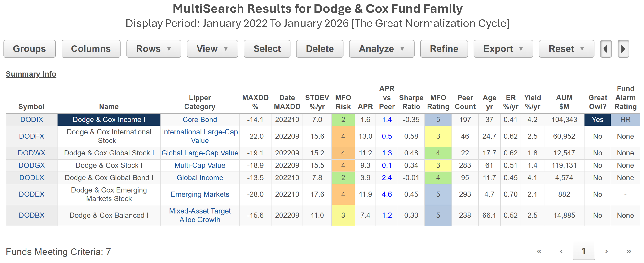This screenshot has width=644, height=263.
Task: Sort by the Sharpe Ratio column header
Action: pyautogui.click(x=411, y=102)
